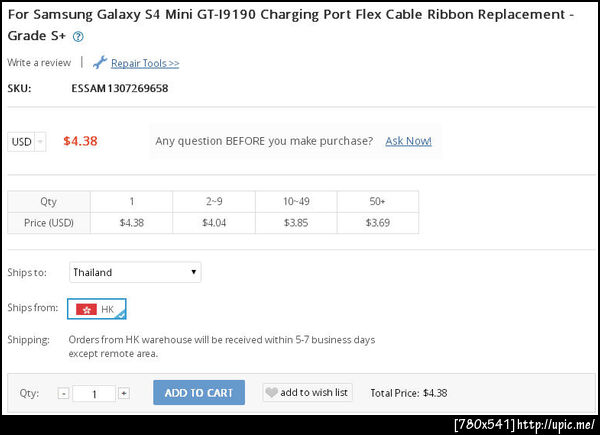600x435 pixels.
Task: Click the 50+ quantity tier header
Action: click(377, 201)
